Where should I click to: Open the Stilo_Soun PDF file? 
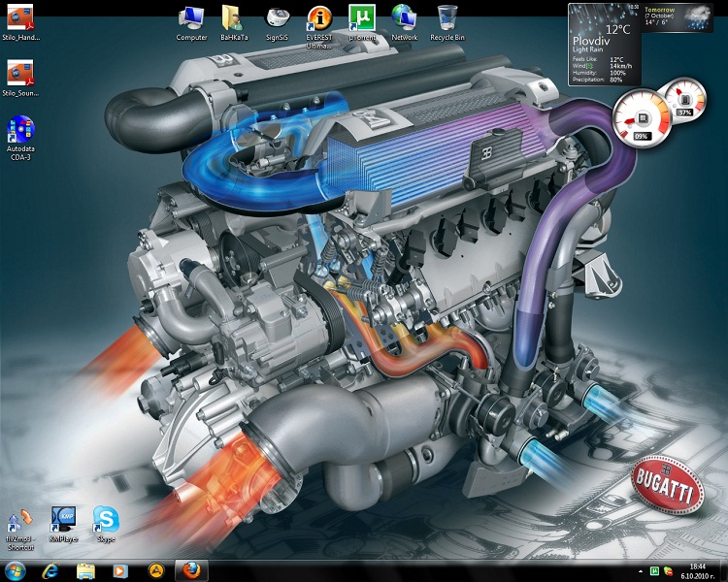click(x=20, y=75)
